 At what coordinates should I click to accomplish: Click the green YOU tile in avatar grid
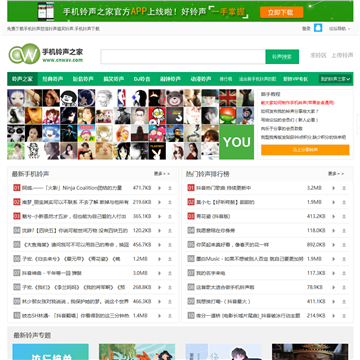point(237,142)
